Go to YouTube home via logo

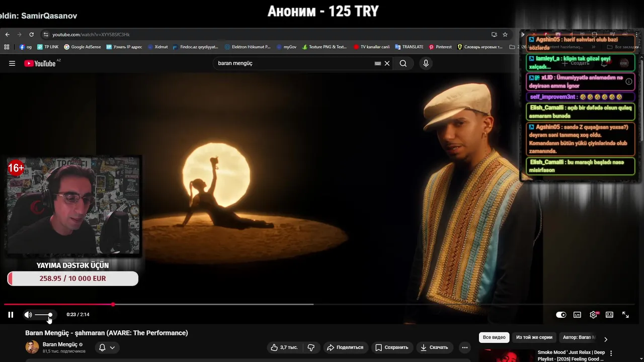click(x=40, y=63)
